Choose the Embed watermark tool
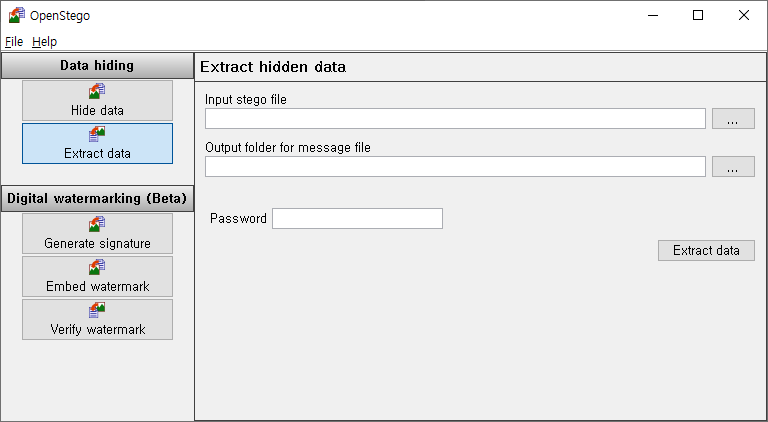The image size is (768, 422). click(97, 276)
